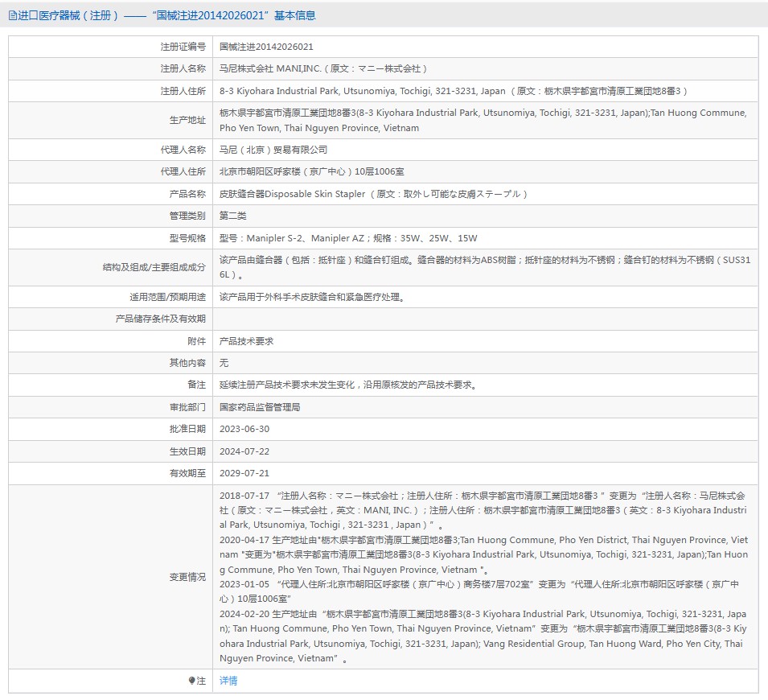Click the 生产地址 label

[187, 120]
